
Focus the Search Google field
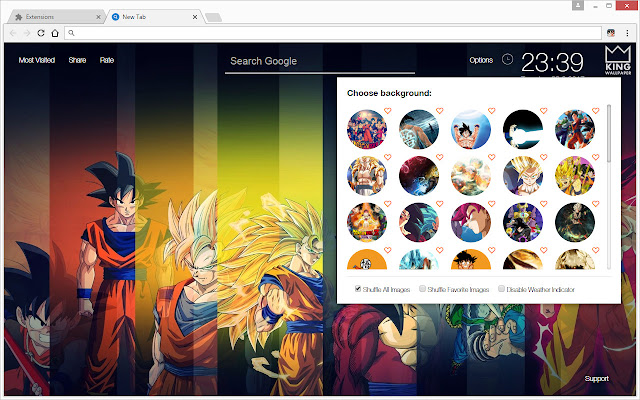pos(320,62)
